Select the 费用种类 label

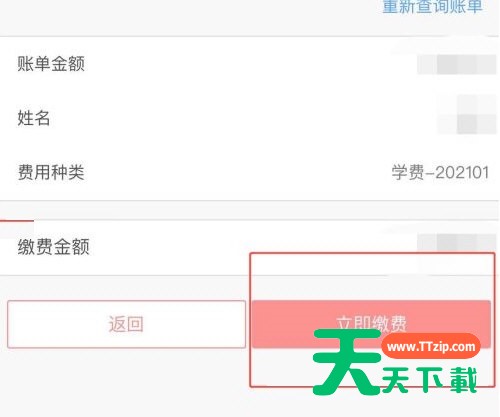[x=51, y=172]
